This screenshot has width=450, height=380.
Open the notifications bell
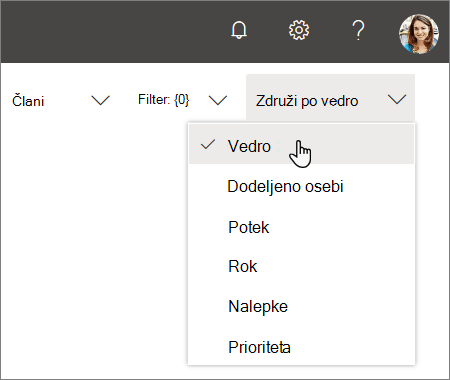239,30
